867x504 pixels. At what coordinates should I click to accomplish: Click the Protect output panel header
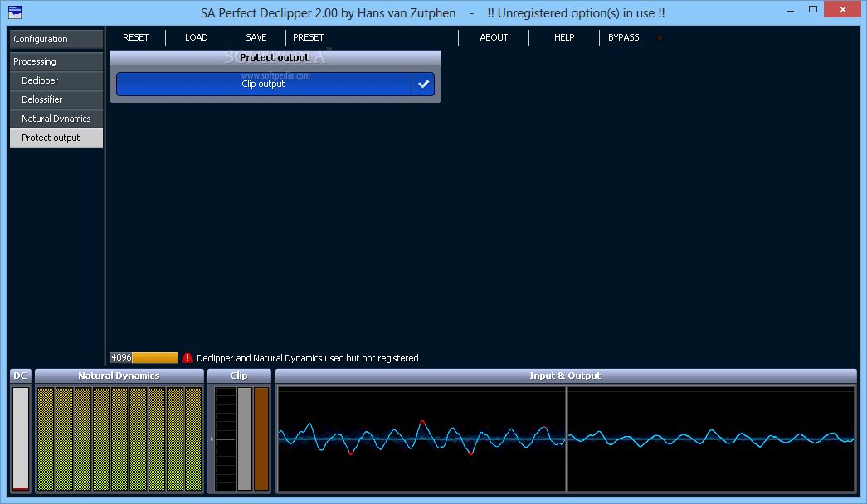pos(275,57)
